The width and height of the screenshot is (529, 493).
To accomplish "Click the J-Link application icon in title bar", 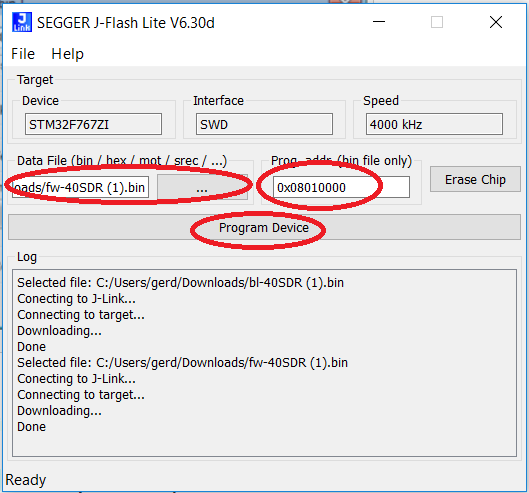I will (x=22, y=22).
